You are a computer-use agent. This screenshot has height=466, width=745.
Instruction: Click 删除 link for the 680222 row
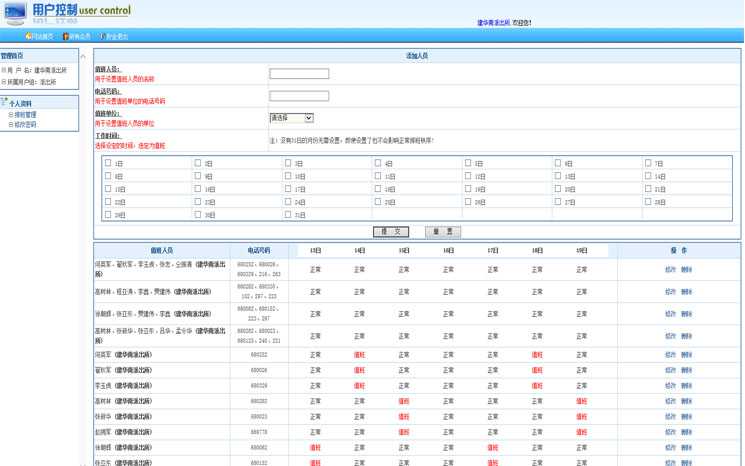click(x=686, y=354)
